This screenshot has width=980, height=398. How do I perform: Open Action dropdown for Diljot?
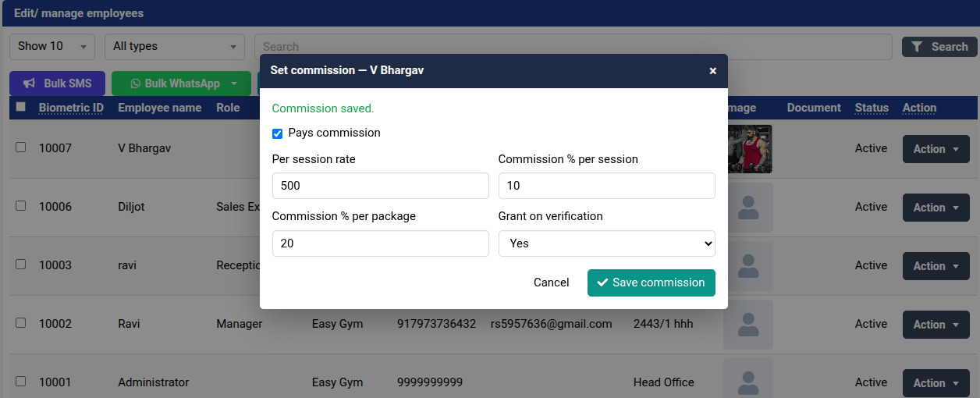[936, 208]
